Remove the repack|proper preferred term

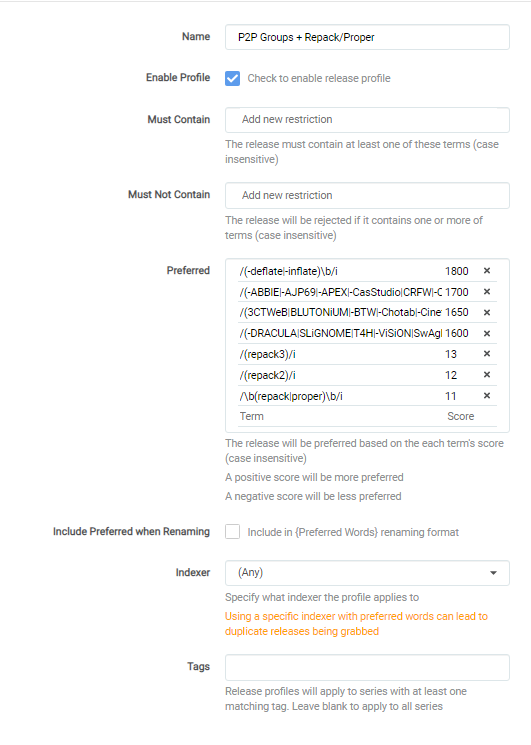pos(487,395)
